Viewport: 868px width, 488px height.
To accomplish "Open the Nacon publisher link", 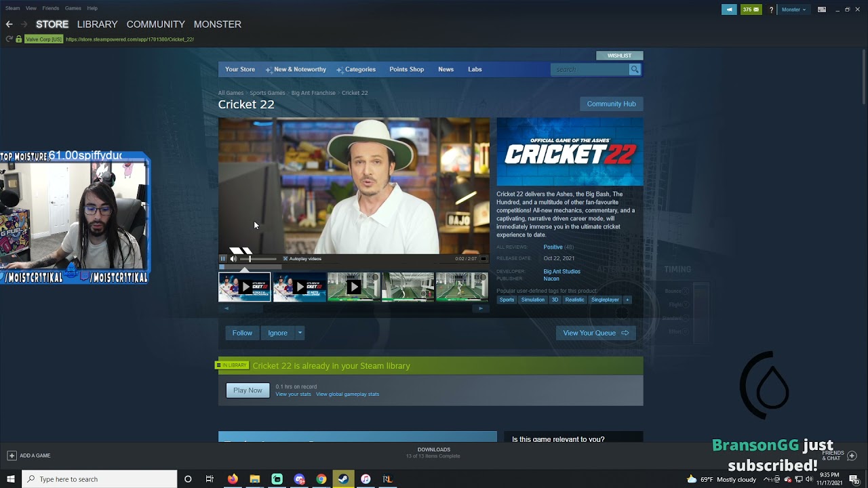I will 551,279.
